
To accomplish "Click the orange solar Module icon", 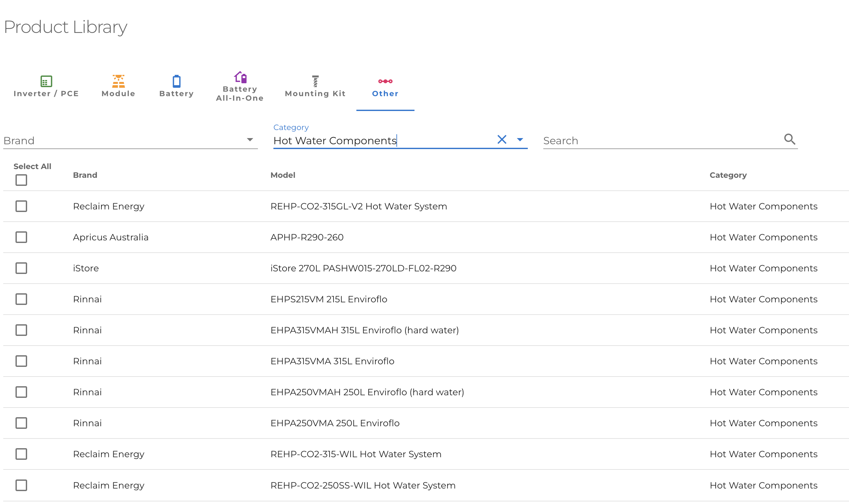I will [118, 81].
